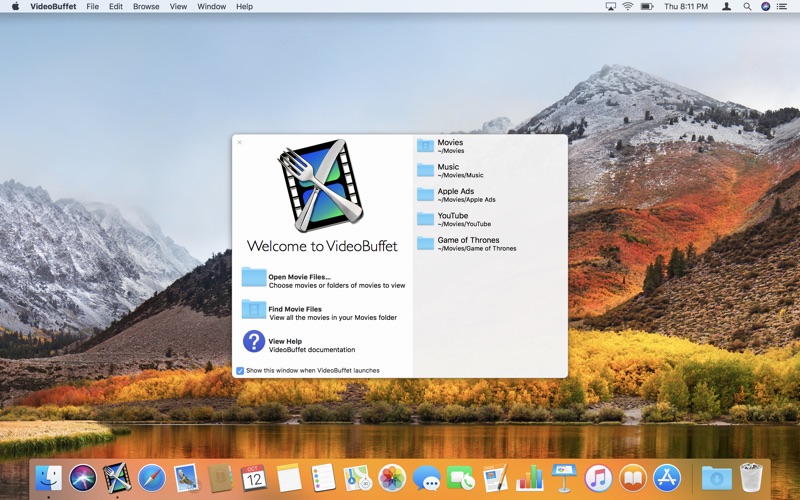This screenshot has width=800, height=500.
Task: Open Mail from the Dock
Action: (x=186, y=478)
